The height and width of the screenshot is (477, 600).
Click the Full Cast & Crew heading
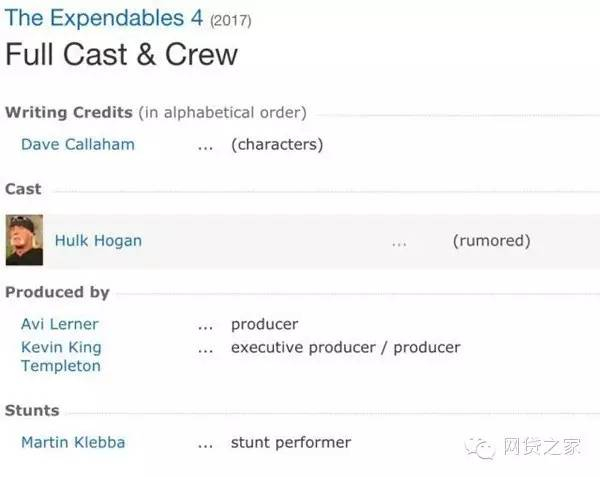tap(122, 54)
